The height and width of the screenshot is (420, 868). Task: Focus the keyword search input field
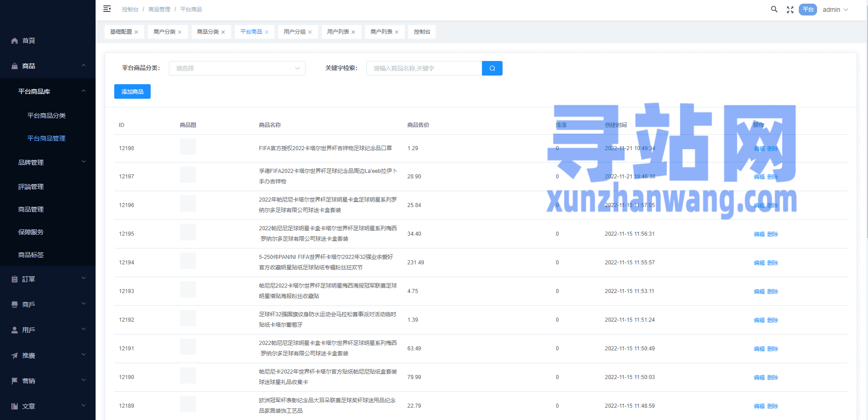coord(424,68)
